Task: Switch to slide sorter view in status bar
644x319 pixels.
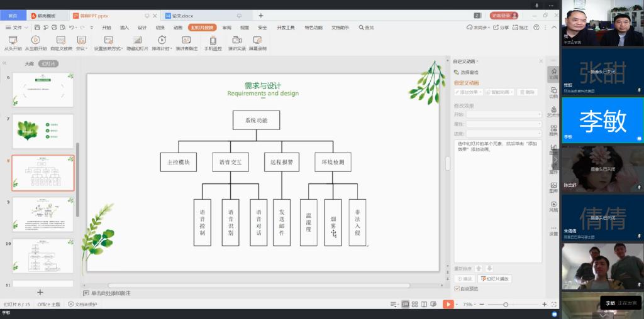Action: point(416,304)
